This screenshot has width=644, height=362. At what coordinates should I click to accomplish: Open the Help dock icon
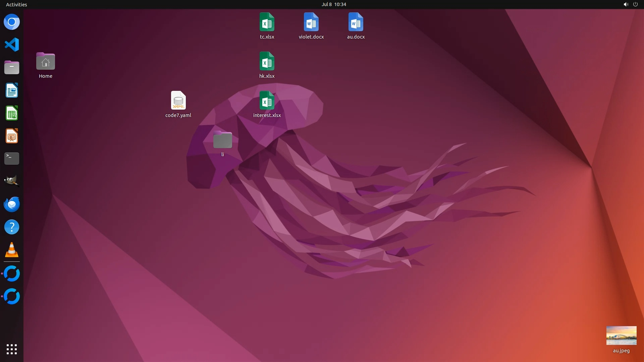click(x=12, y=227)
